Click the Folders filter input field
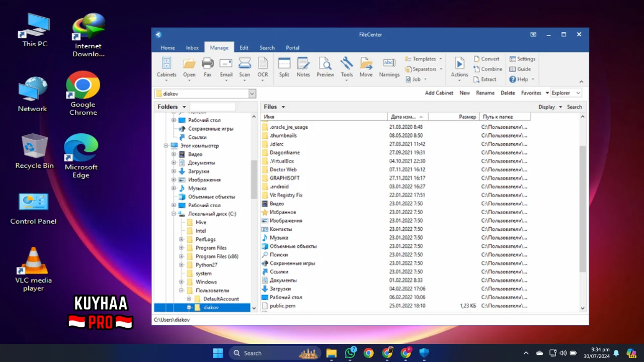This screenshot has height=362, width=644. point(212,107)
